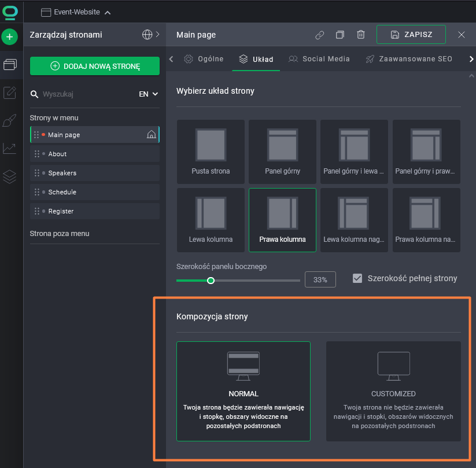476x468 pixels.
Task: Grab drag handle of Register page
Action: [x=37, y=211]
